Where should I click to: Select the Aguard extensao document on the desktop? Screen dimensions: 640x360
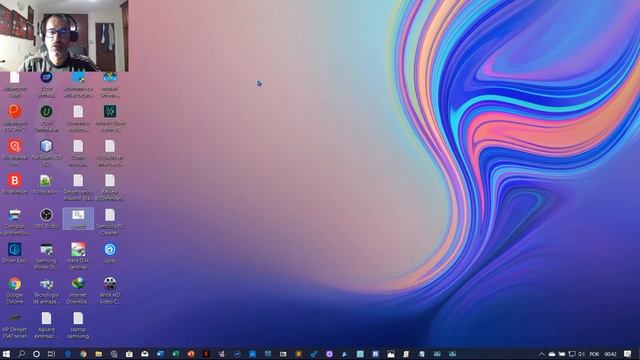tap(46, 325)
